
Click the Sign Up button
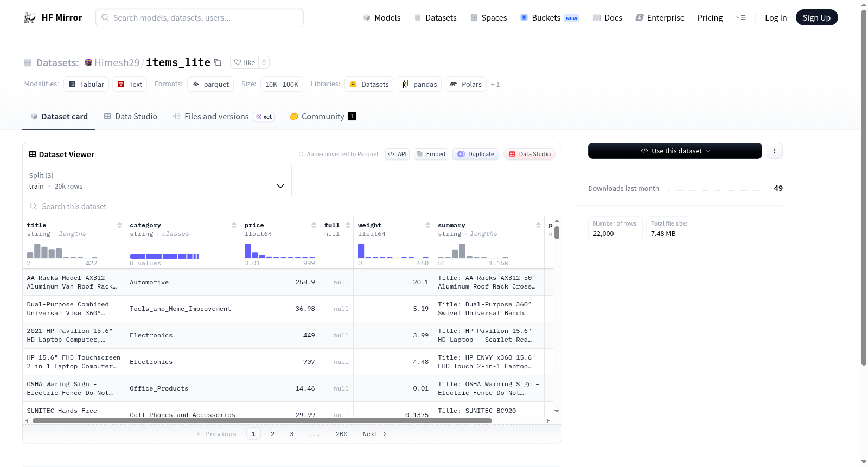(816, 17)
